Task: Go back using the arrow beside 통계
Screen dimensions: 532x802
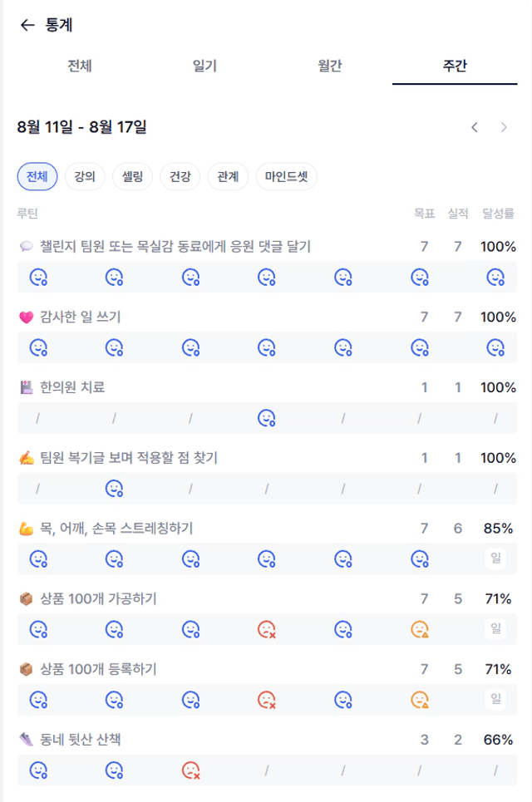Action: (27, 25)
